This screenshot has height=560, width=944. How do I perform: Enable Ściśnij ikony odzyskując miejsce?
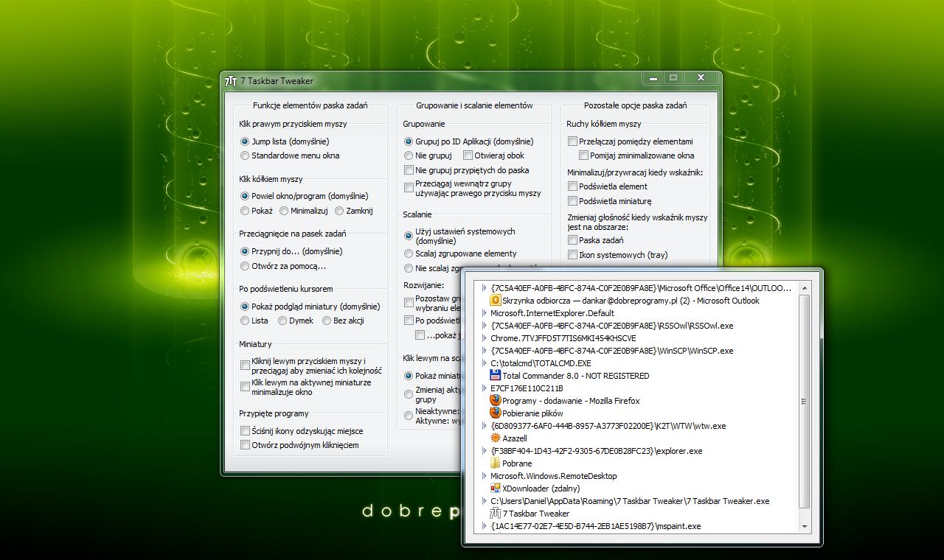246,431
